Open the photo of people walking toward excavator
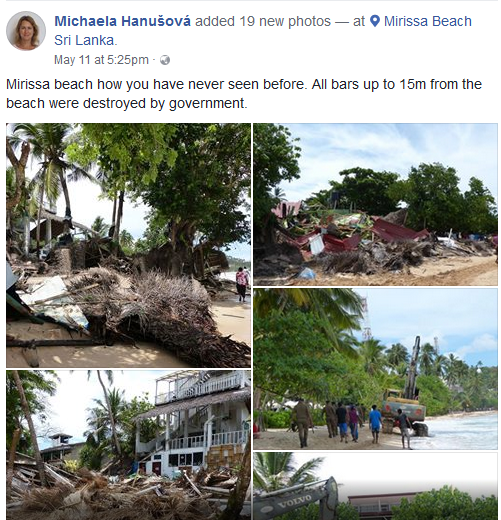The image size is (501, 520). [375, 369]
